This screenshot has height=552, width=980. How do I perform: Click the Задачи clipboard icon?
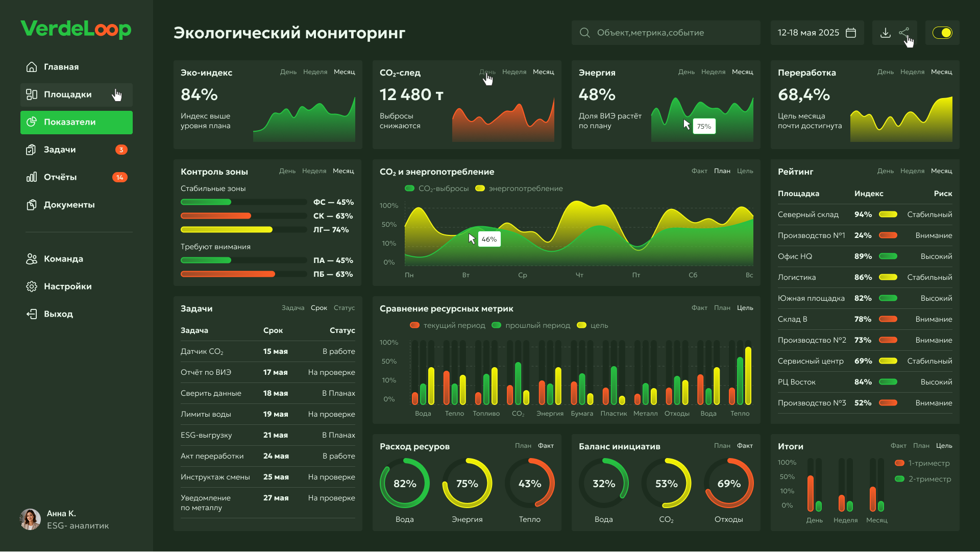[x=32, y=150]
